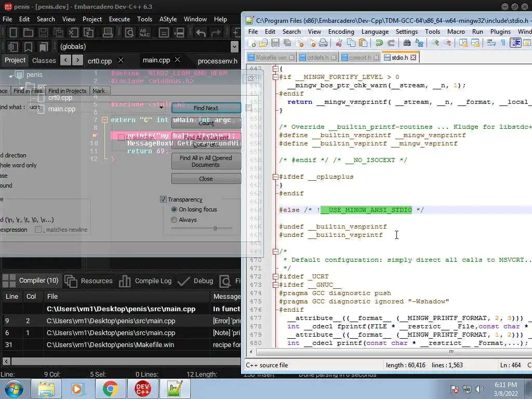Collapse the fold marker at line 473
This screenshot has height=399, width=532.
(275, 285)
